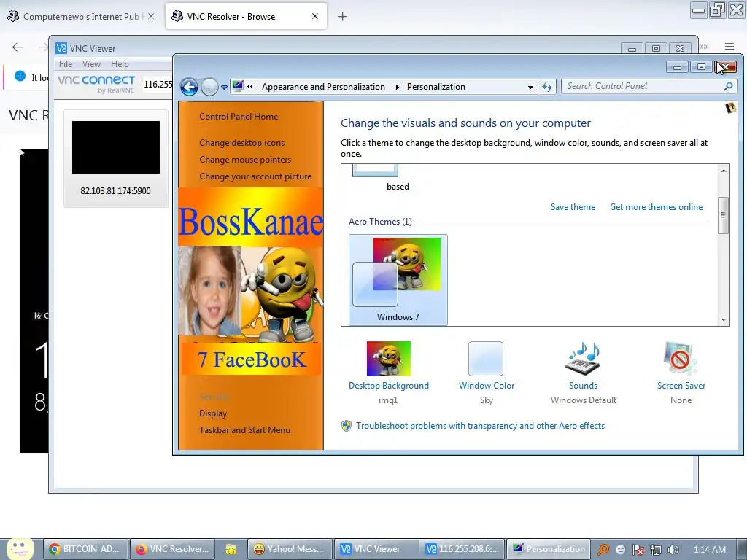
Task: Open the Screen Saver icon
Action: pos(681,359)
